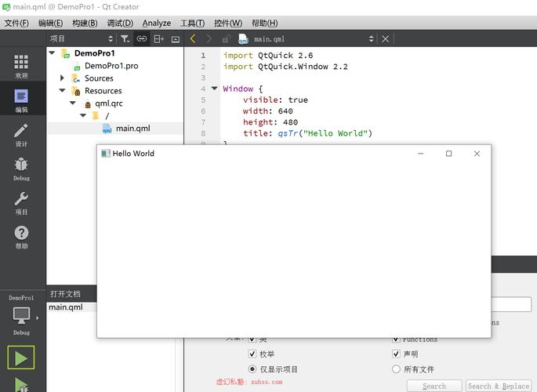Collapse the DemoPro1 project node
Image resolution: width=537 pixels, height=392 pixels.
[x=52, y=53]
